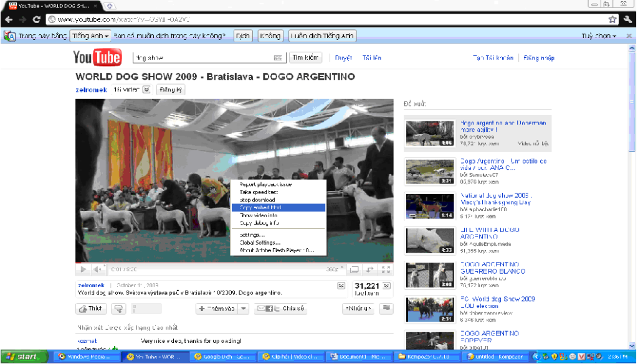This screenshot has width=638, height=364.
Task: Open the video in a pop-out window
Action: (x=370, y=269)
